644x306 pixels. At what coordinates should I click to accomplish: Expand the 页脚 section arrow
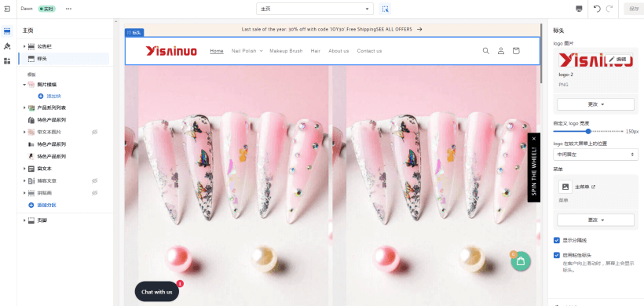pos(24,220)
